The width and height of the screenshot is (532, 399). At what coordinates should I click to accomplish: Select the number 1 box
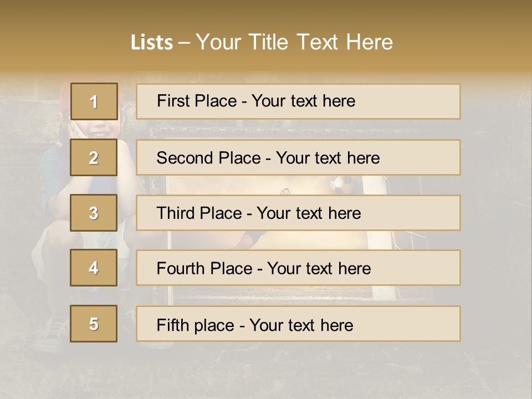click(94, 101)
